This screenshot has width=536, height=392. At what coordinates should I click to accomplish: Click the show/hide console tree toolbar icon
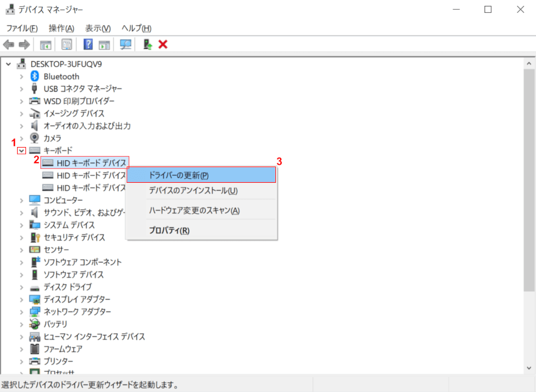pyautogui.click(x=46, y=45)
